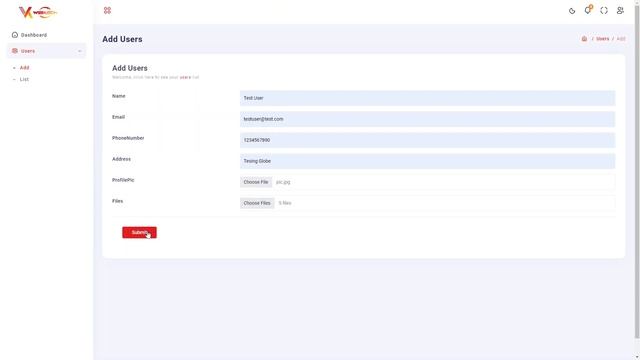Click the Add breadcrumb item
Viewport: 640px width, 360px height.
tap(621, 39)
